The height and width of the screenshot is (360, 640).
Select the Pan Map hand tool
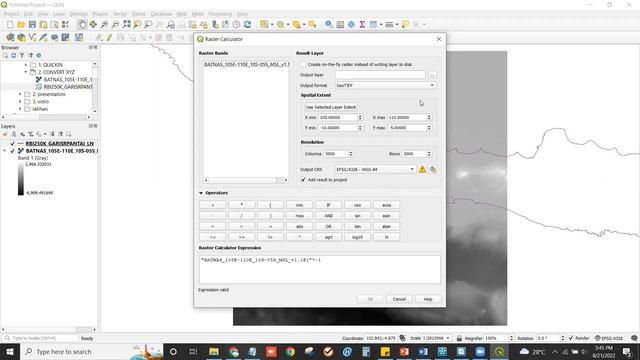[x=82, y=24]
